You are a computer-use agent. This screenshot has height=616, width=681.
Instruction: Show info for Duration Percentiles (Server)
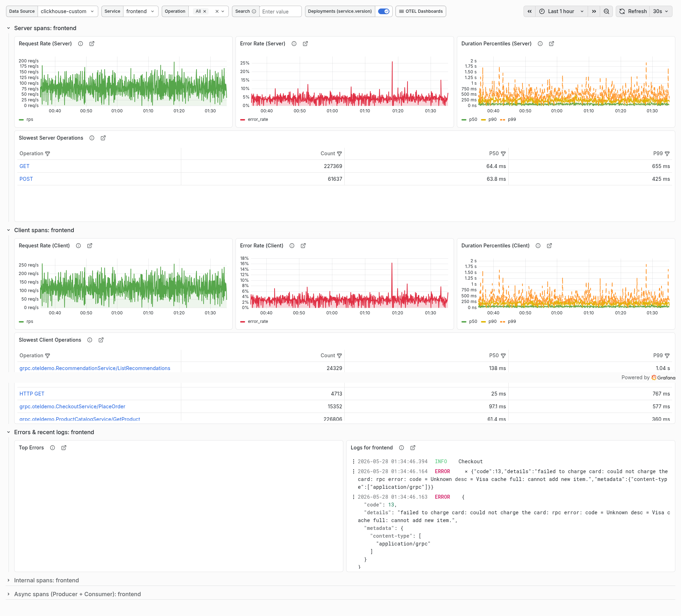[x=540, y=44]
